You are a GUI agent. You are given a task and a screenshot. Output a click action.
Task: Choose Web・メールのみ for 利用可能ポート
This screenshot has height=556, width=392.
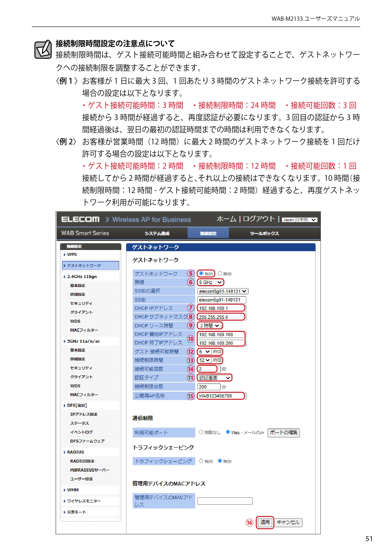pyautogui.click(x=228, y=432)
